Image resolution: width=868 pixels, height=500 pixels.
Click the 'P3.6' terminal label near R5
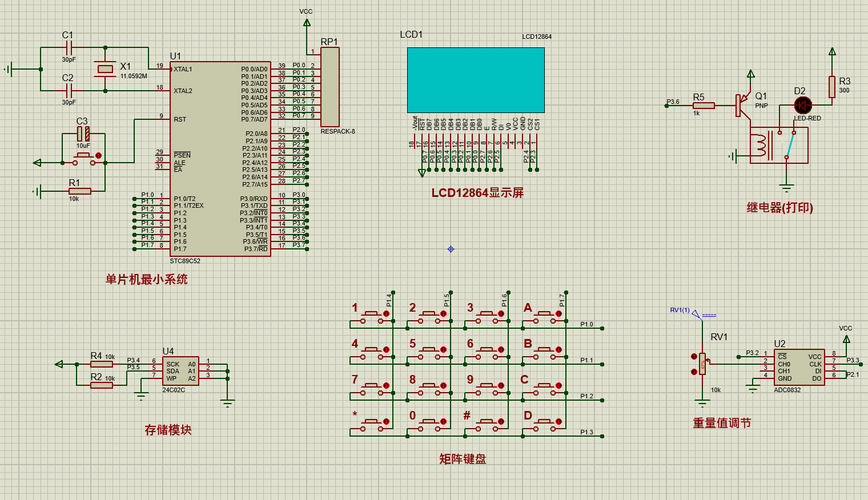pos(673,102)
